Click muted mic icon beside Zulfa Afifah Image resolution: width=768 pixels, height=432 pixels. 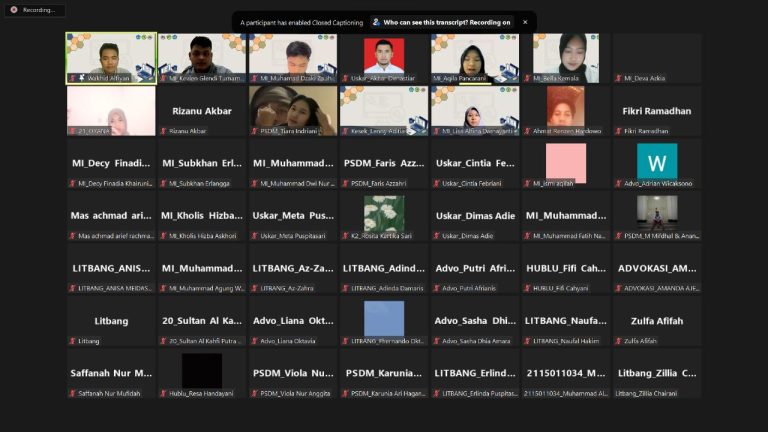(x=618, y=341)
